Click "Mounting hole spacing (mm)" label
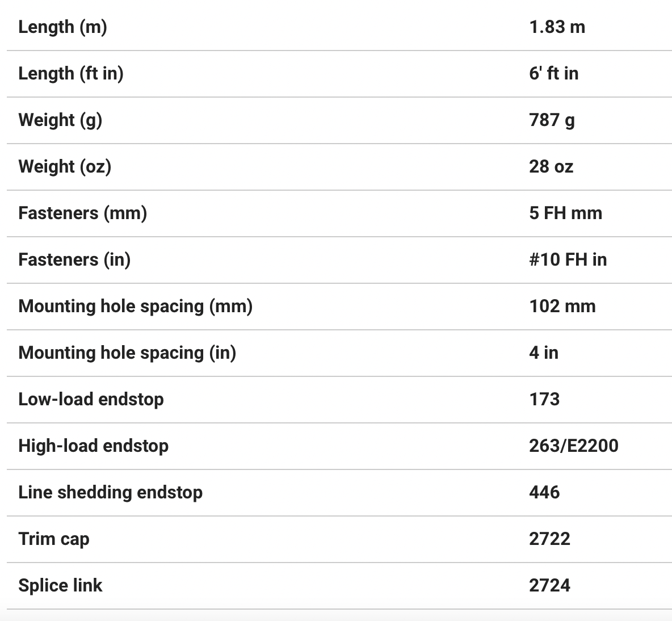Viewport: 672px width, 621px height. (x=135, y=306)
